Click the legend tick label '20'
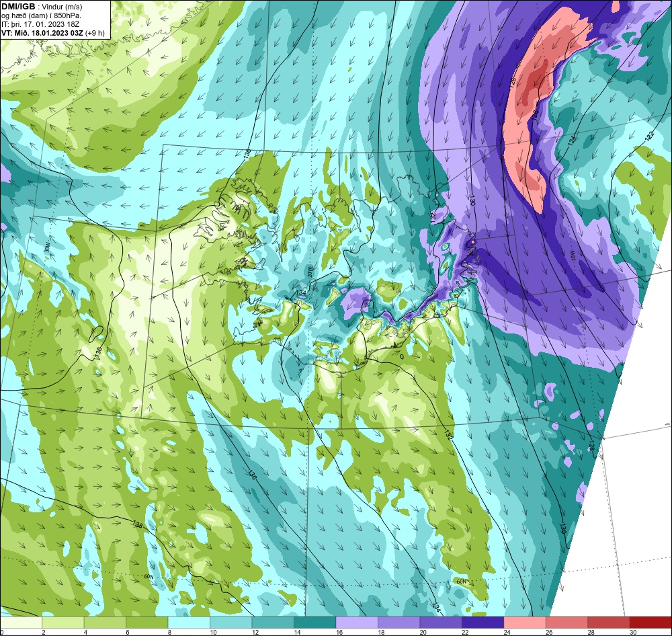This screenshot has width=672, height=636. (423, 632)
